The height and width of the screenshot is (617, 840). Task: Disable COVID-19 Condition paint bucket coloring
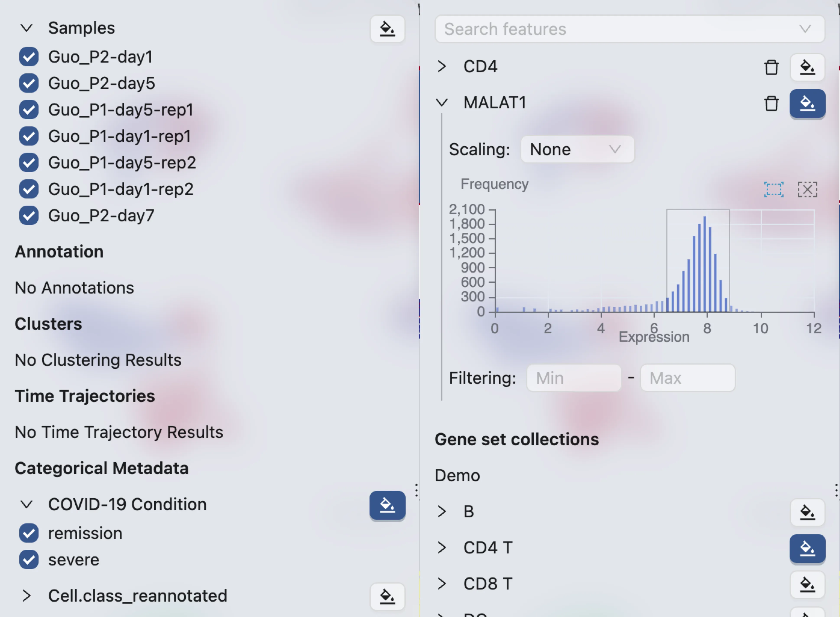387,505
